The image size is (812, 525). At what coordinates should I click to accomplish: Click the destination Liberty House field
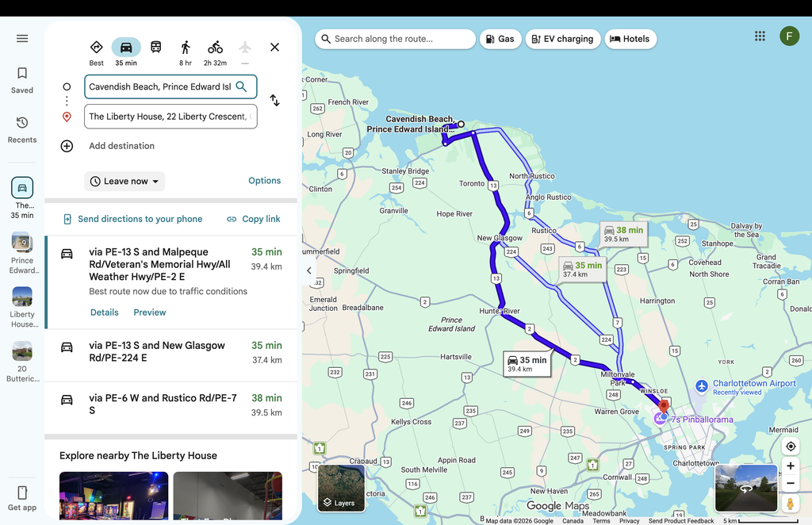170,117
